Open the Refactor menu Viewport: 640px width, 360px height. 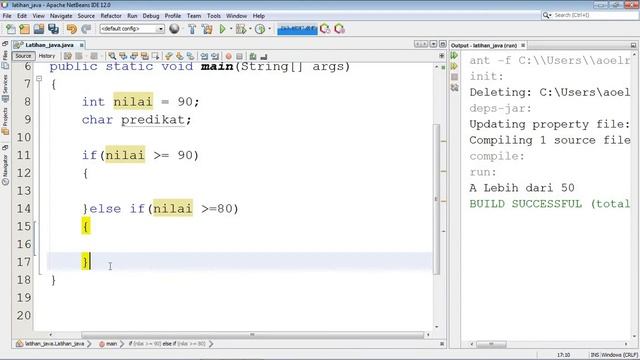pyautogui.click(x=111, y=16)
